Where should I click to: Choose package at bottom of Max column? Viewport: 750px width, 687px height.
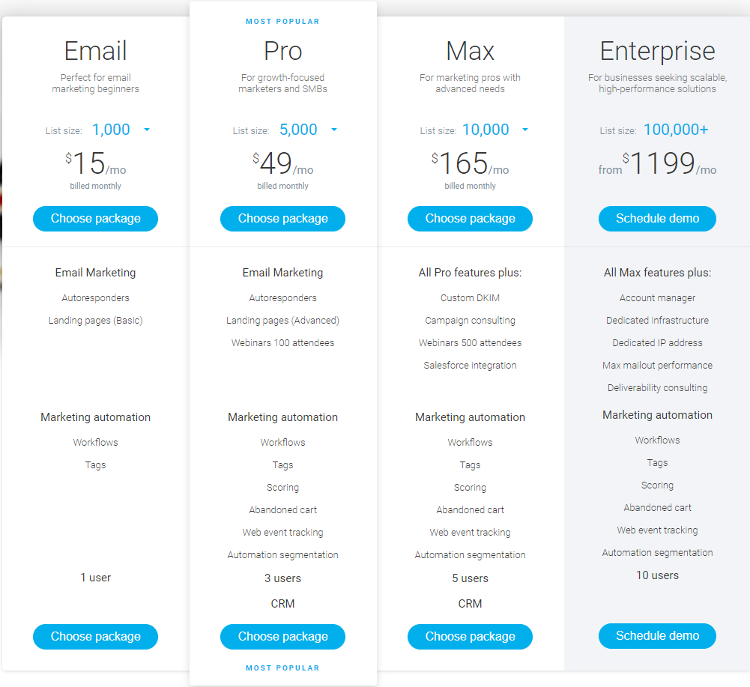[470, 637]
